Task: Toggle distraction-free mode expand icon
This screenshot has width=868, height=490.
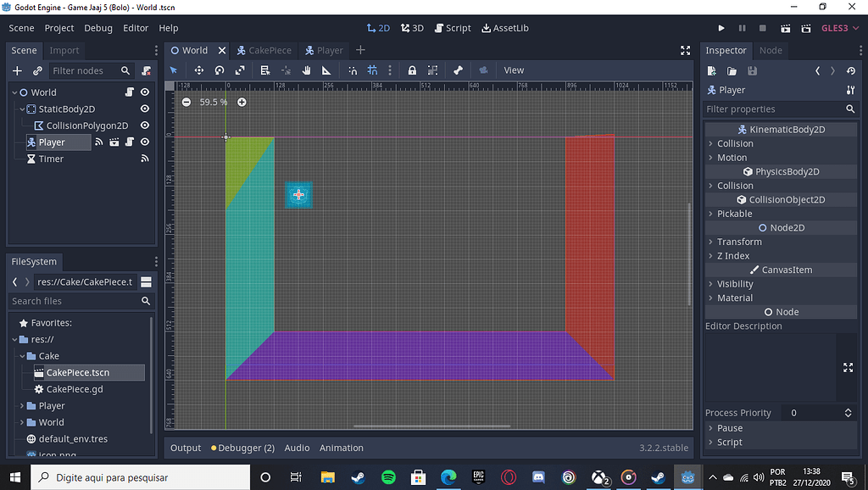Action: [x=685, y=50]
